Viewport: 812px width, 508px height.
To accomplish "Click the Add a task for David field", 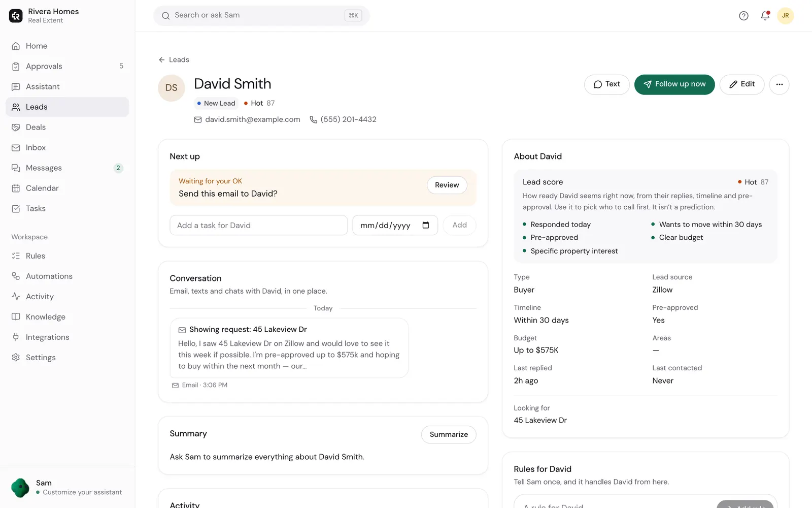I will [259, 225].
